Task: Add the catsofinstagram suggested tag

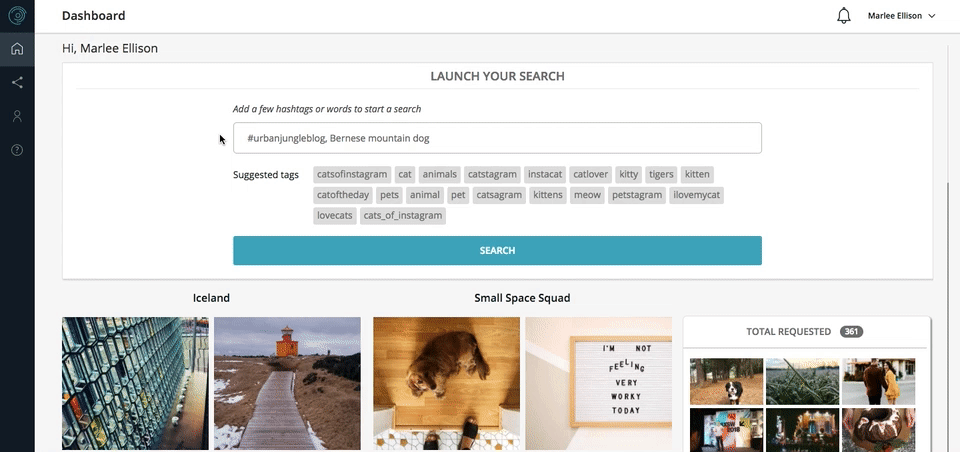Action: tap(352, 174)
